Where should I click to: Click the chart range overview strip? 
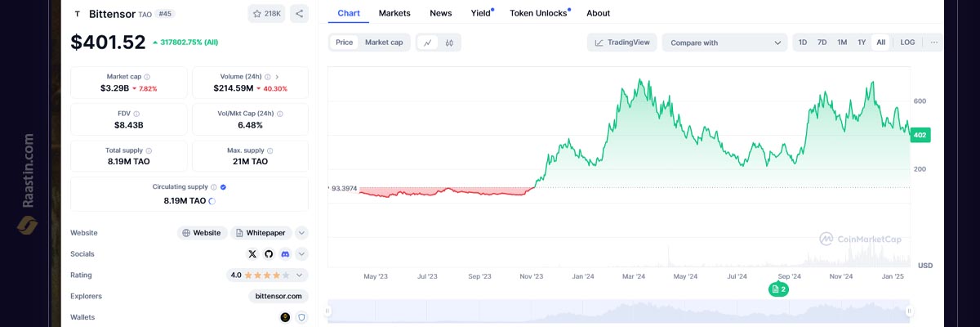(618, 311)
